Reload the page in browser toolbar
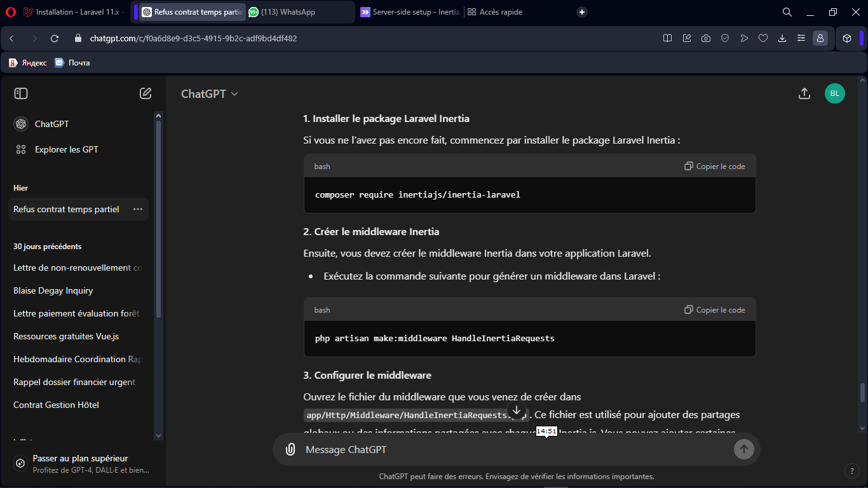 tap(55, 38)
